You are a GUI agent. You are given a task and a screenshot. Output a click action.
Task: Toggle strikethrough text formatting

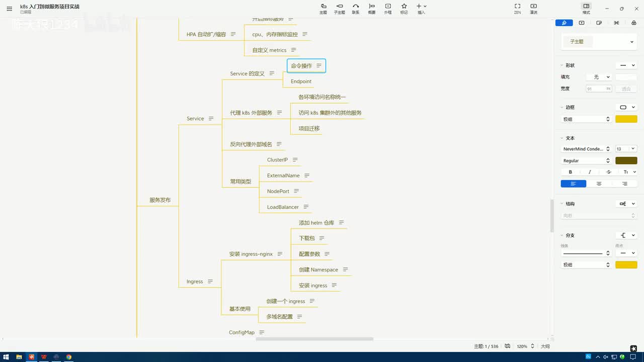tap(609, 172)
